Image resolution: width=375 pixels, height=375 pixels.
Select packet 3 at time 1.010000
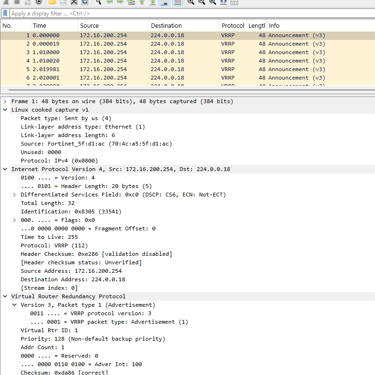187,52
